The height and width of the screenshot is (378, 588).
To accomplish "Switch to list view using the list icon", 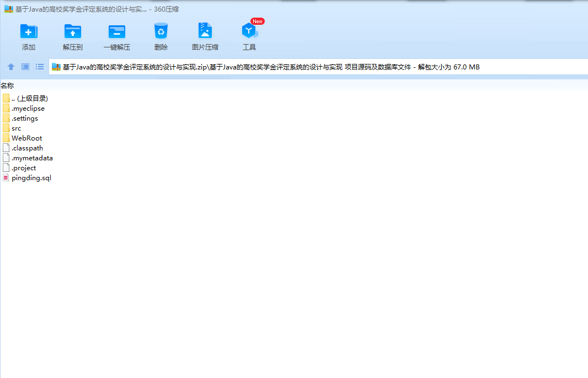I will click(39, 67).
